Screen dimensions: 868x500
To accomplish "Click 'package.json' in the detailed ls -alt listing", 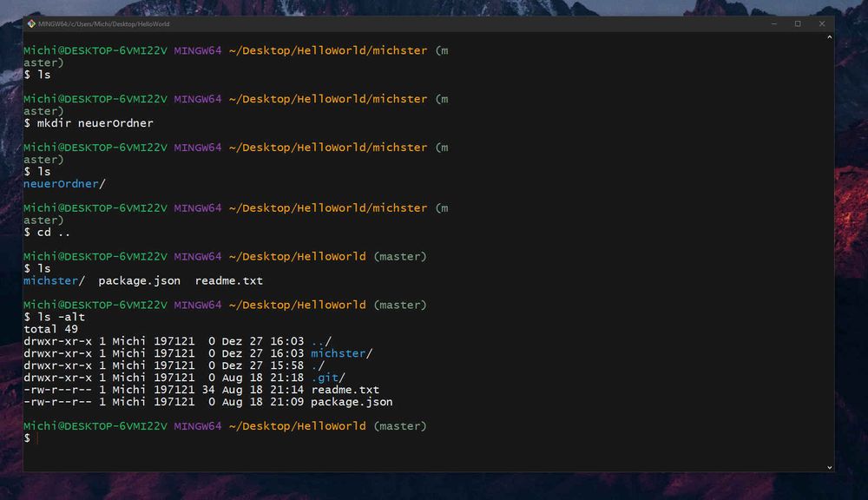I will 352,402.
